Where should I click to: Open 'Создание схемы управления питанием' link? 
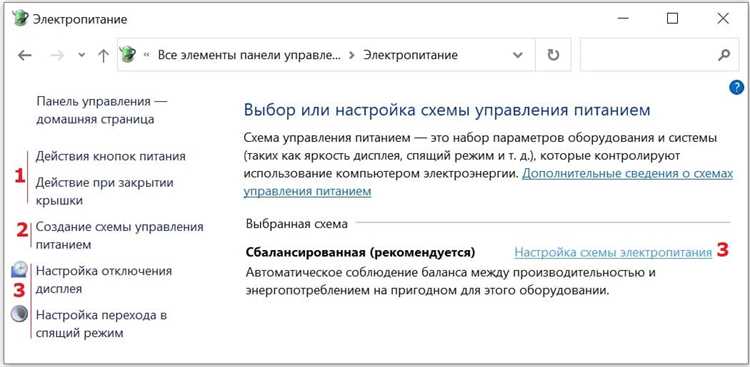pos(120,235)
